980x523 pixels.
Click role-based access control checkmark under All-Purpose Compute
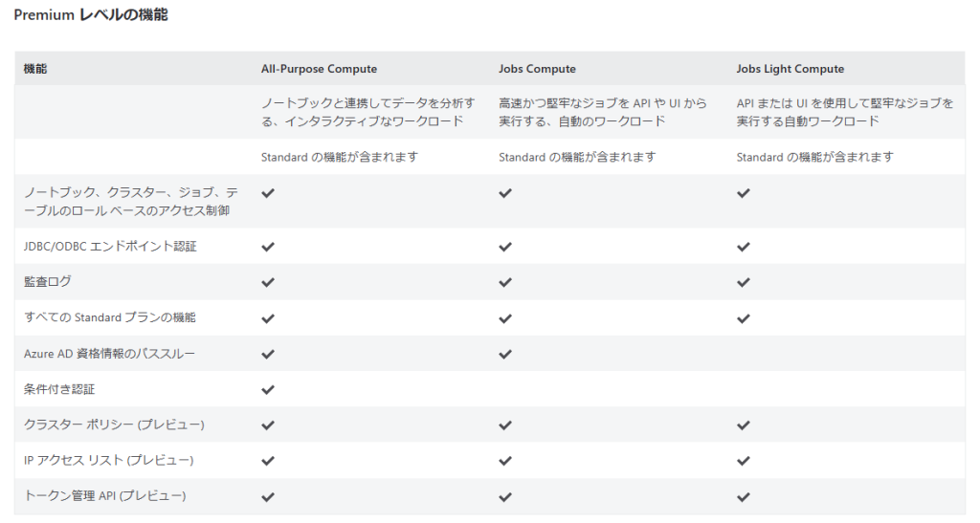tap(268, 193)
